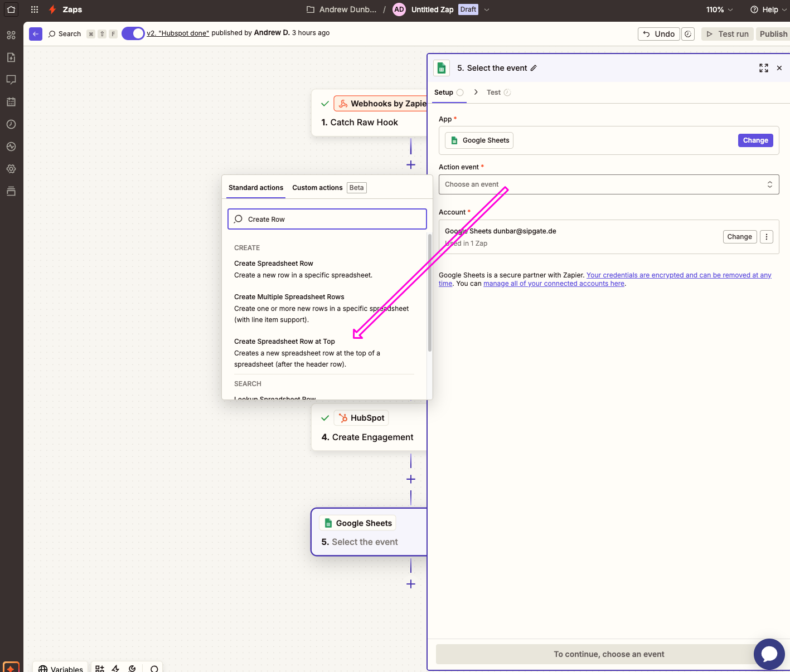Open the notes comment bubble icon
The image size is (790, 672).
click(x=11, y=80)
